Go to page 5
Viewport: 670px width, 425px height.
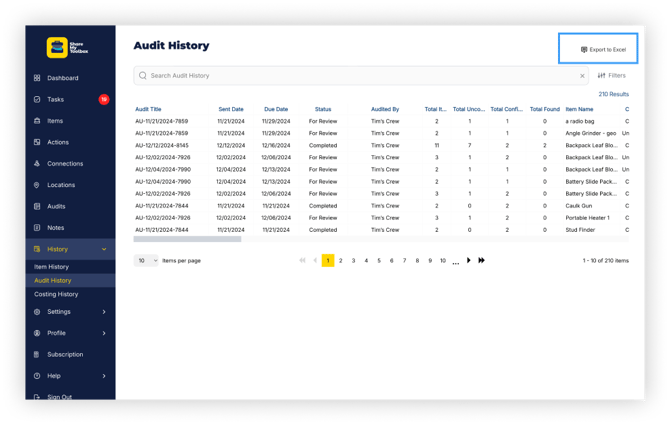coord(379,261)
